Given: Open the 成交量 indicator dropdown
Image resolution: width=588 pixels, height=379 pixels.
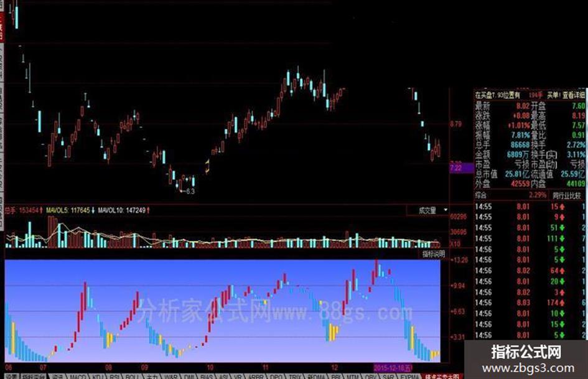Looking at the screenshot, I should (x=428, y=210).
